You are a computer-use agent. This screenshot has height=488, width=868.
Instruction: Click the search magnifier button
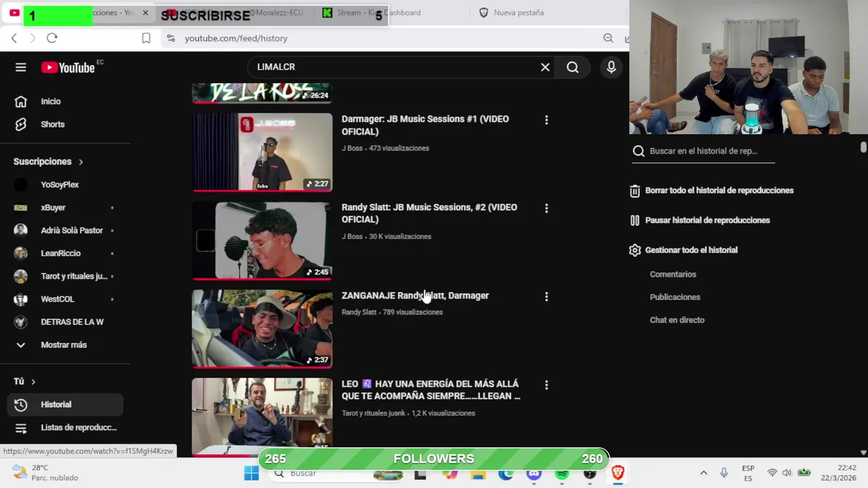(573, 67)
